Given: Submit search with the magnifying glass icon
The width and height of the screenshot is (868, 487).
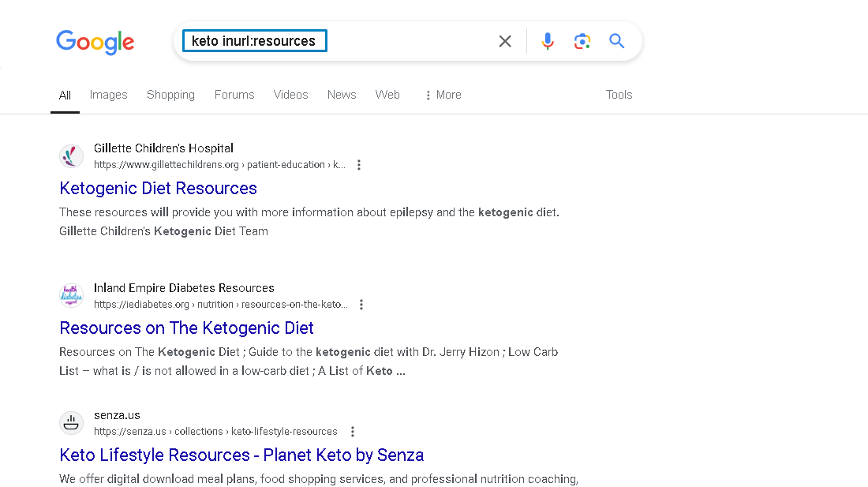Looking at the screenshot, I should point(617,41).
